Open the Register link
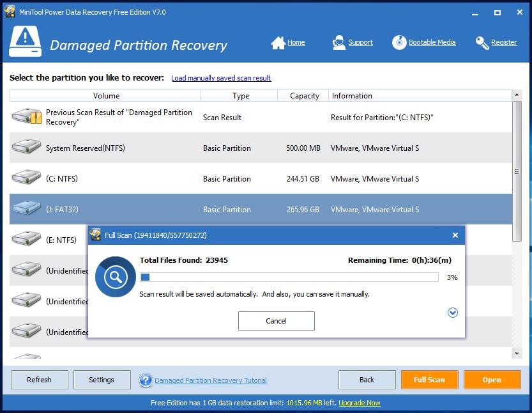The width and height of the screenshot is (532, 413). tap(504, 42)
